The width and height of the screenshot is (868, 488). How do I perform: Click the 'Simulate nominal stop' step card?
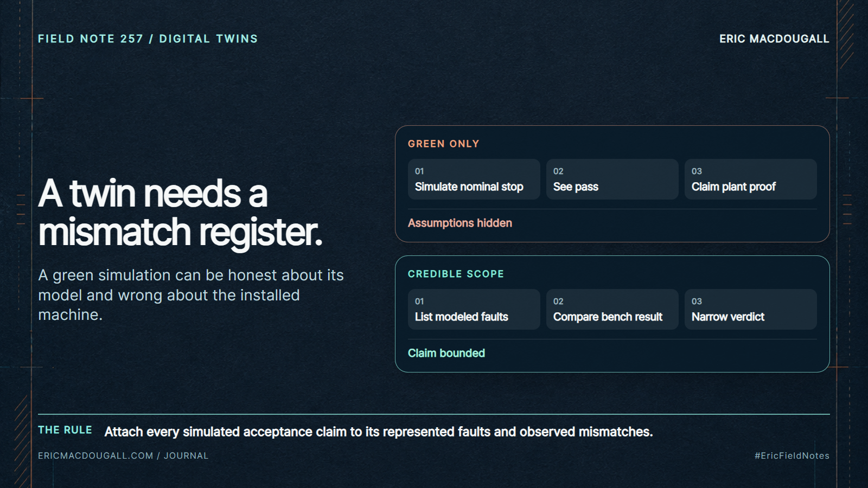[474, 179]
